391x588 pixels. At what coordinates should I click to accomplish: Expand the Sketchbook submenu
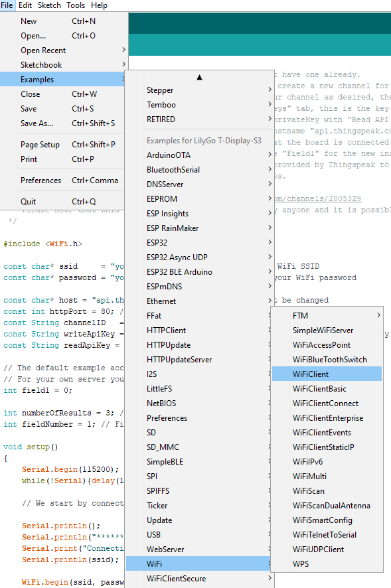(64, 65)
